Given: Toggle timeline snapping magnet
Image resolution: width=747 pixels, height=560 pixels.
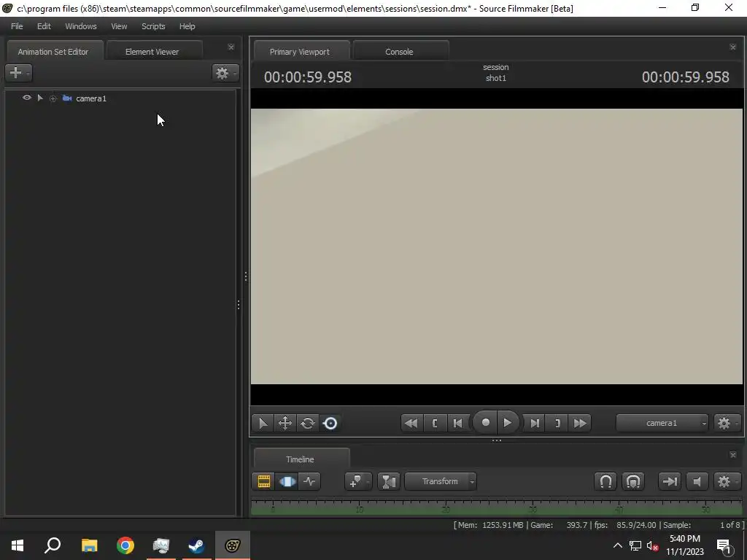Looking at the screenshot, I should [605, 481].
